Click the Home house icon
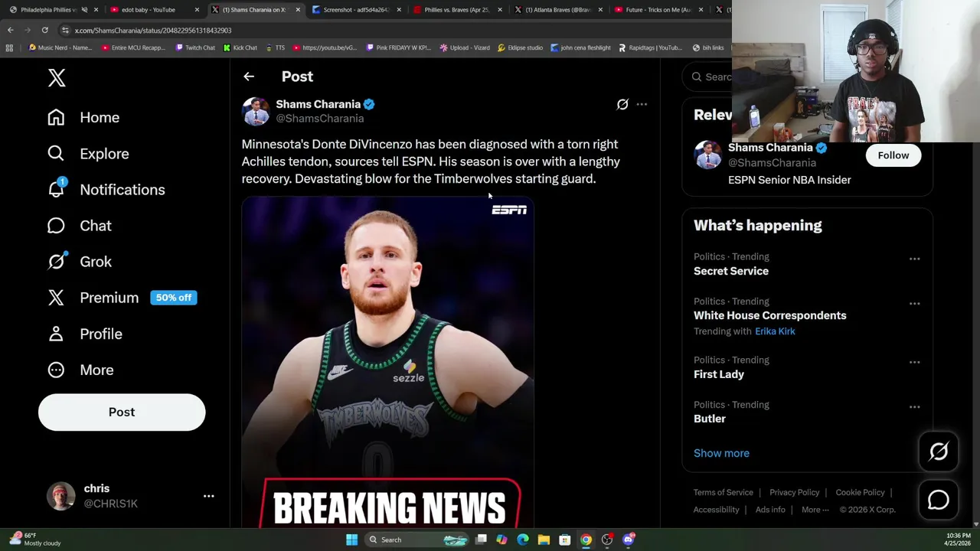The height and width of the screenshot is (551, 980). (56, 117)
